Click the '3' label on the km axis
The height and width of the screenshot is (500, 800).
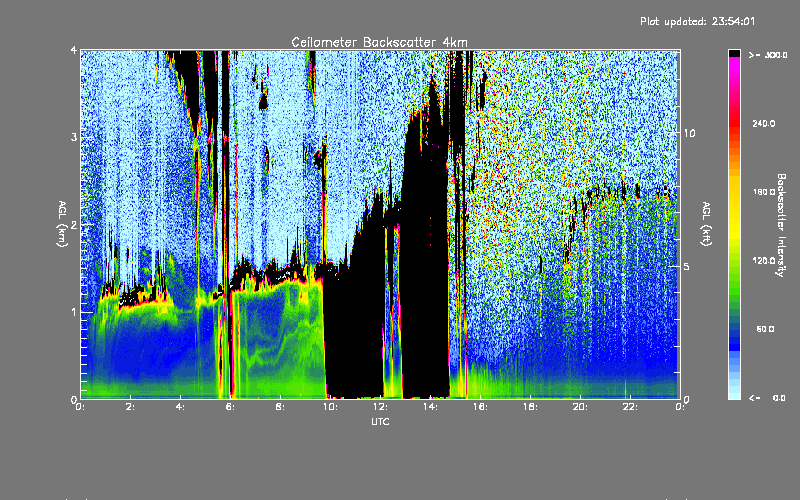[74, 137]
